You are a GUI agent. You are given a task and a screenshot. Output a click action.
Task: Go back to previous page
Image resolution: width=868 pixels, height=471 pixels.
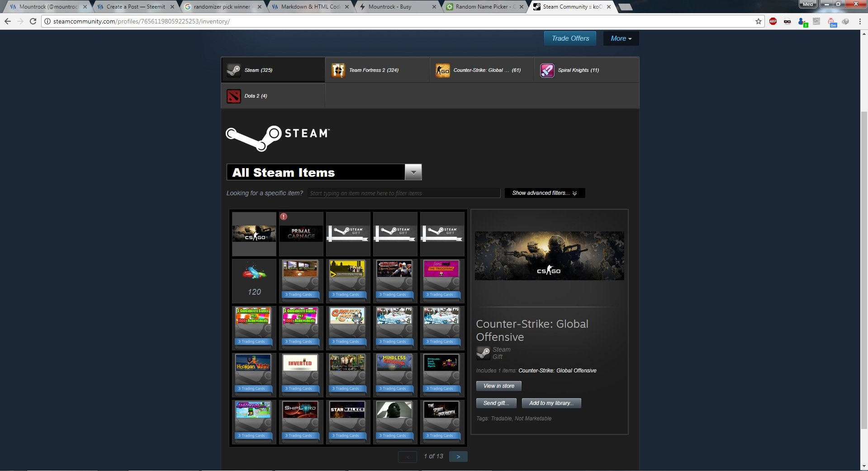[x=8, y=21]
